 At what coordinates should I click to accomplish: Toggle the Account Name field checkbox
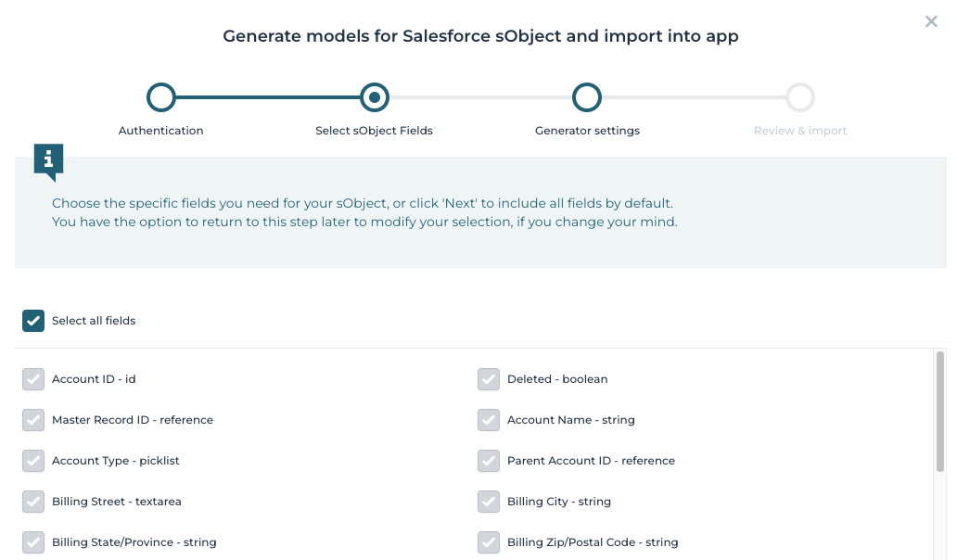point(489,420)
